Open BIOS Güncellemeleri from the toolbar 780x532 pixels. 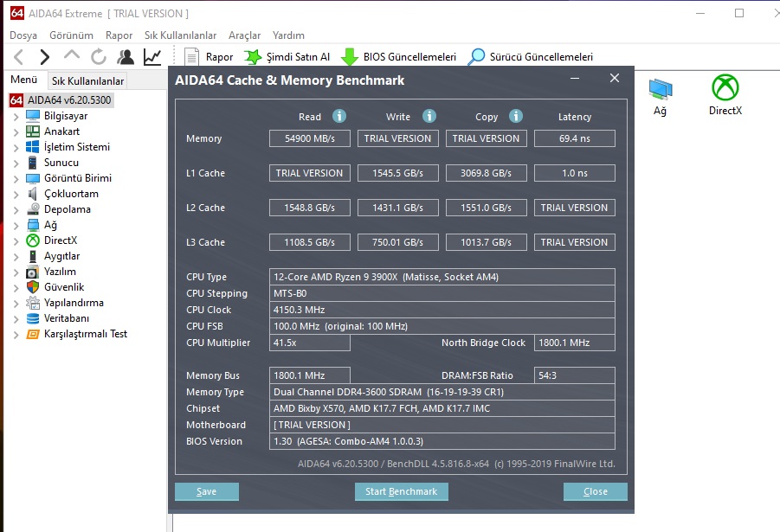(x=398, y=57)
